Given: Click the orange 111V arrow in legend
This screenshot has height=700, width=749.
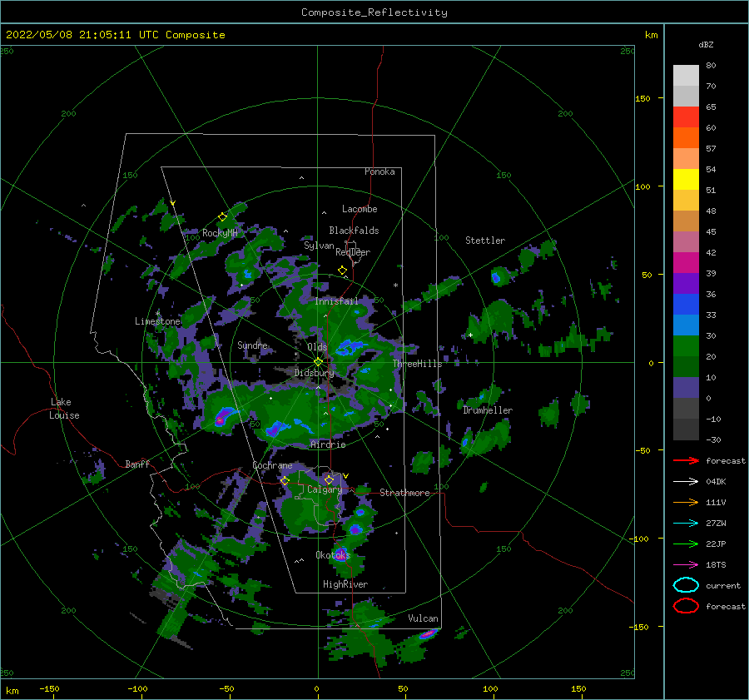Looking at the screenshot, I should (x=686, y=502).
